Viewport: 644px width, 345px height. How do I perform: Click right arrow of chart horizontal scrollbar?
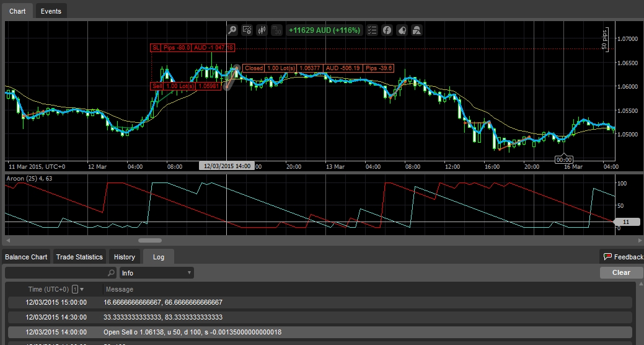pyautogui.click(x=638, y=241)
